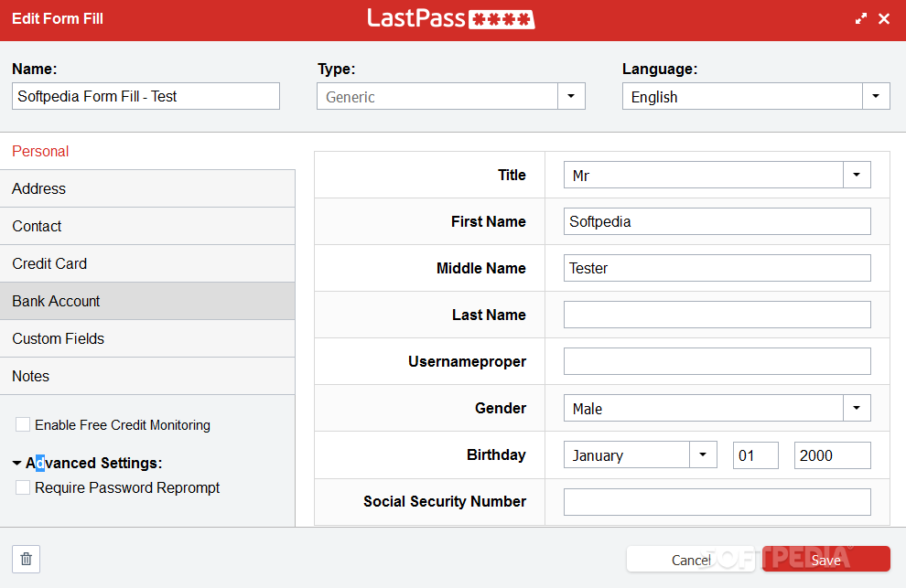The image size is (906, 588).
Task: Click the Middle Name field
Action: [717, 268]
